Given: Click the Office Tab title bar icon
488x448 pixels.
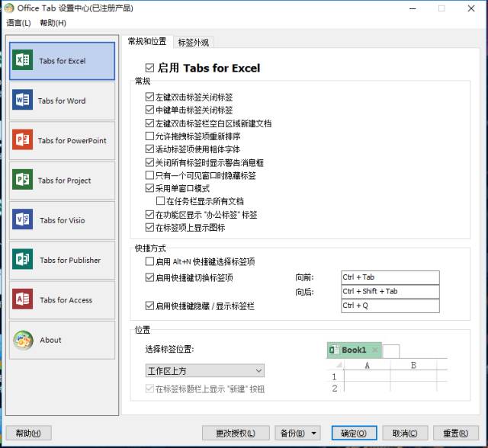Looking at the screenshot, I should click(8, 8).
